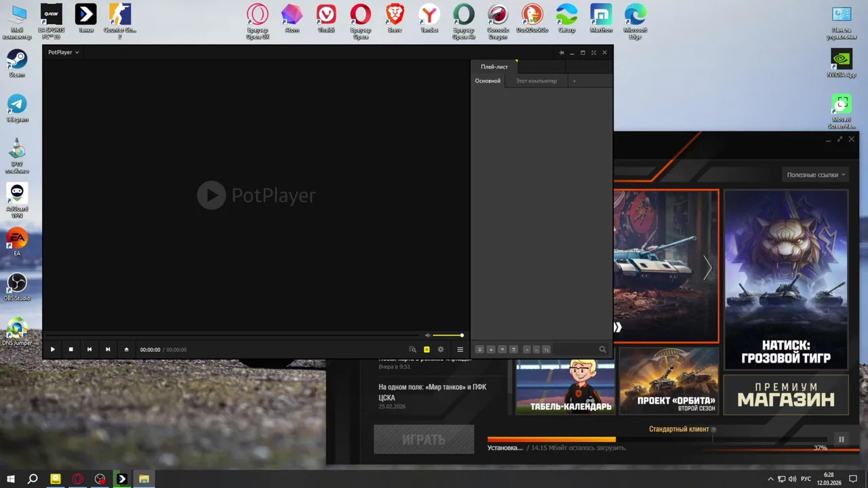Open a file with PotPlayer eject button
868x488 pixels.
[126, 350]
